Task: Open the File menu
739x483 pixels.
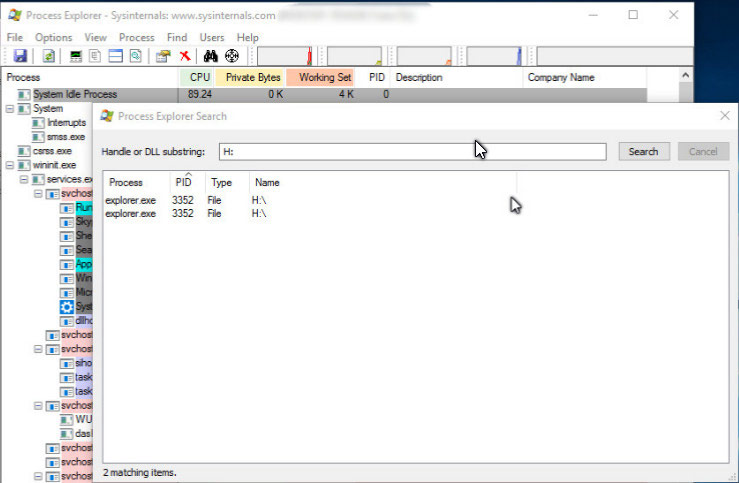Action: pyautogui.click(x=15, y=37)
